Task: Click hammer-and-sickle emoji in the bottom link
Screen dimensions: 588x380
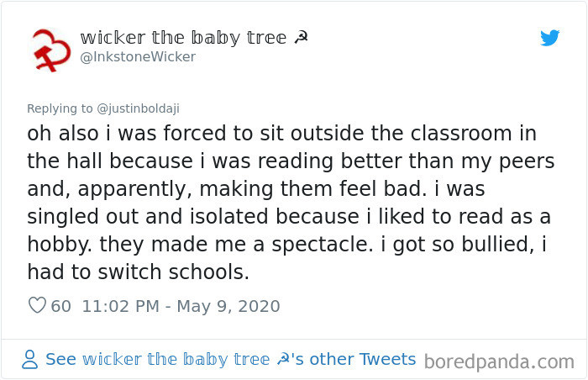Action: click(x=282, y=360)
